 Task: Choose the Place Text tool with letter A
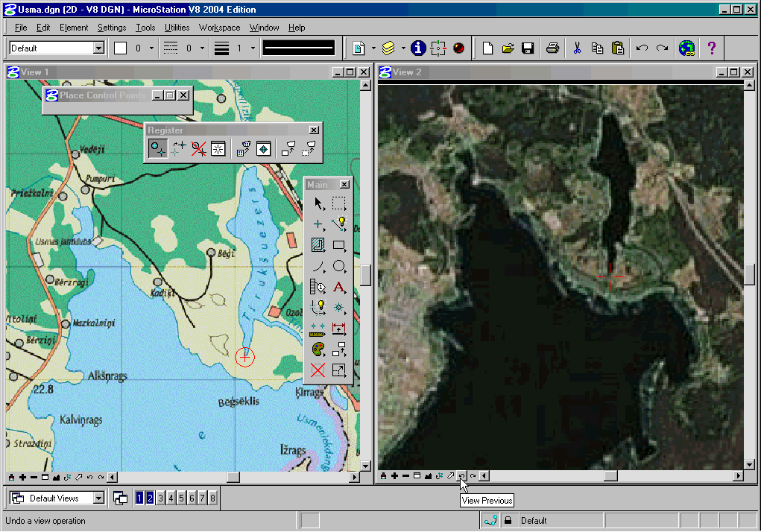[339, 287]
